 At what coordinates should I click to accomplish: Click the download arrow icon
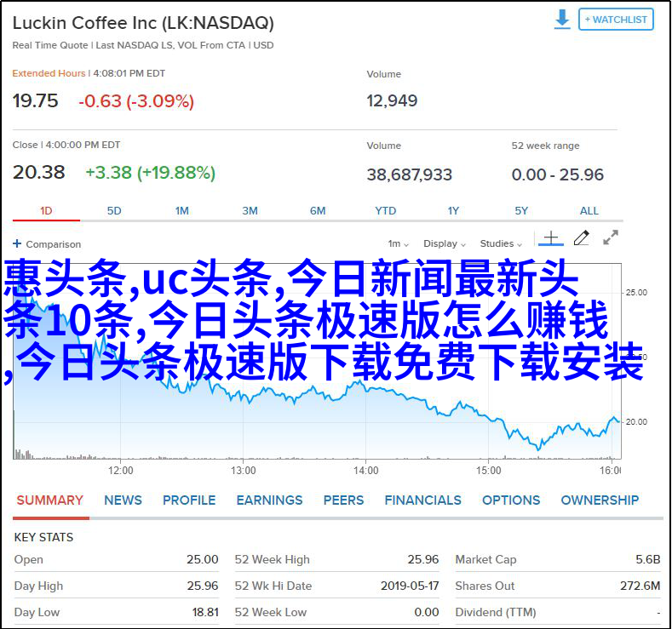(562, 20)
